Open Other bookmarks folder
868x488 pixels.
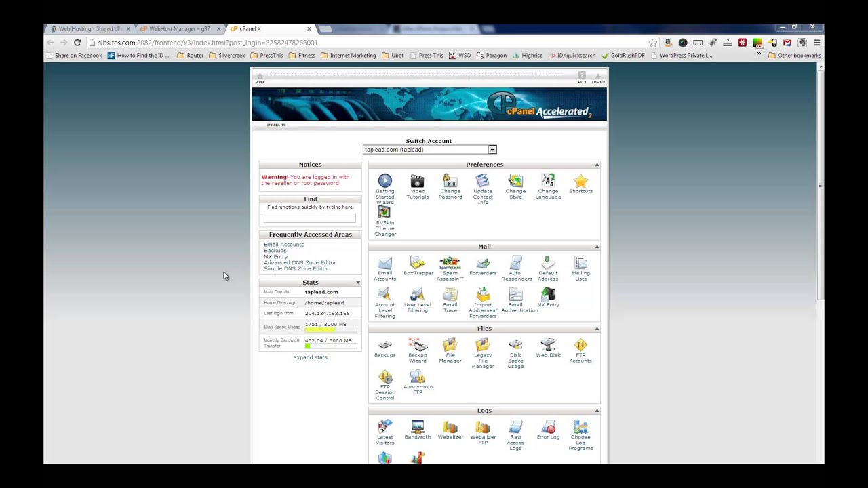[794, 56]
